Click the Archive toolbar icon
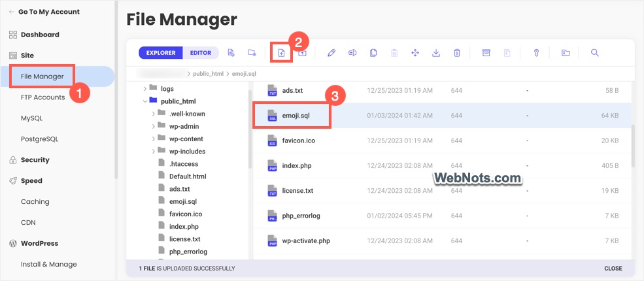 click(x=486, y=52)
